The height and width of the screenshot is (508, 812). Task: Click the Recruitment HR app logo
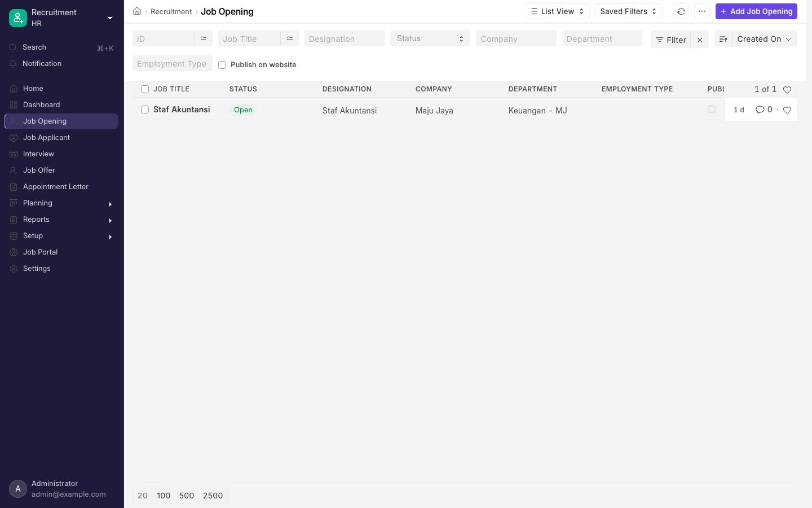click(x=18, y=18)
